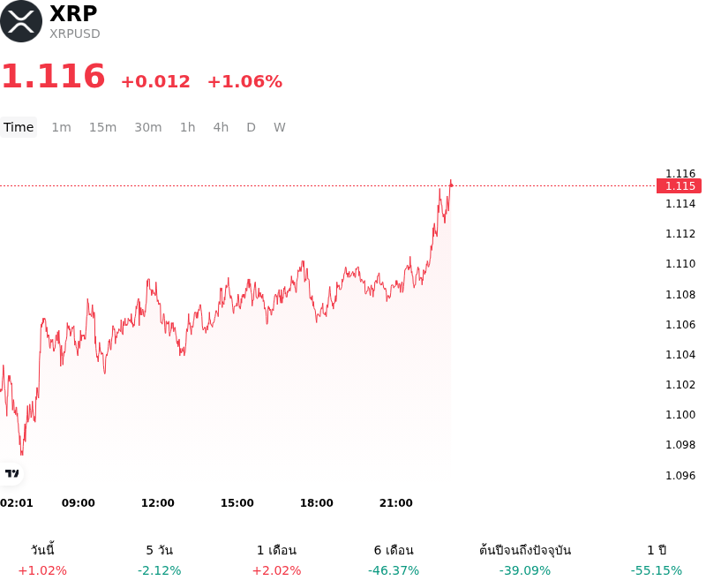Click the red 1.115 price label
Image resolution: width=706 pixels, height=588 pixels.
coord(679,185)
